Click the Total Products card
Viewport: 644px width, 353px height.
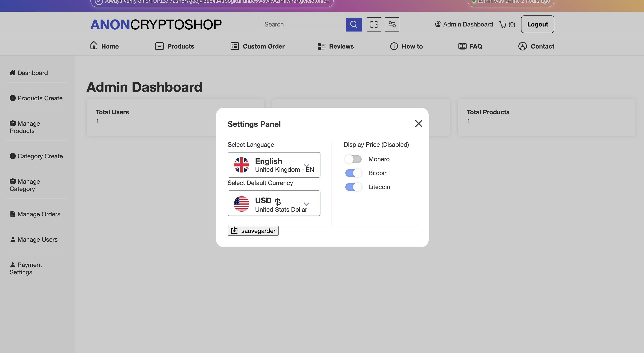coord(547,118)
